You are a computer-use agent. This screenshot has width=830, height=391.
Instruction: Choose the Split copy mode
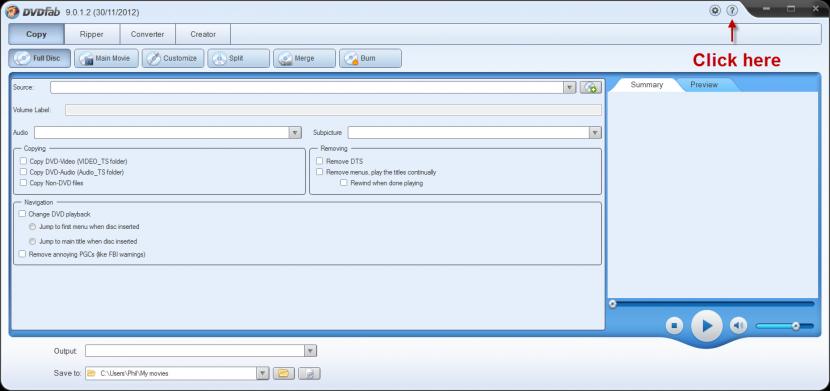click(239, 58)
